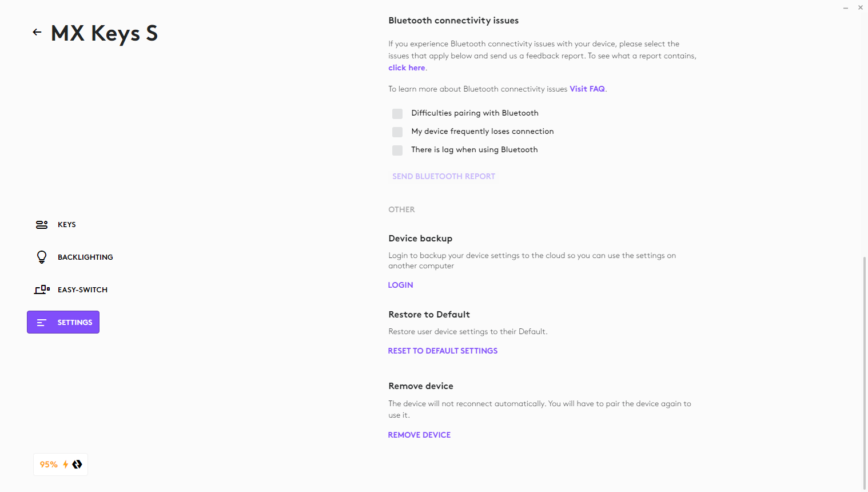Enable There is lag when using Bluetooth
Screen dimensions: 868x492
(x=397, y=150)
